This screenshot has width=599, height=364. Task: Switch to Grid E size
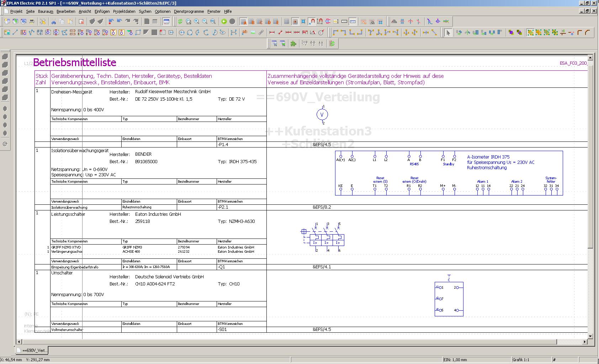pos(276,21)
